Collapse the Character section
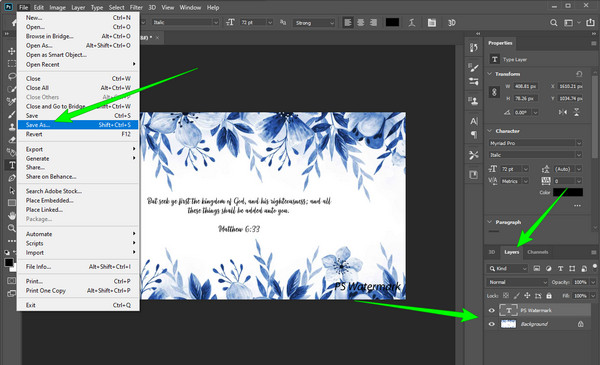This screenshot has width=600, height=365. (490, 131)
